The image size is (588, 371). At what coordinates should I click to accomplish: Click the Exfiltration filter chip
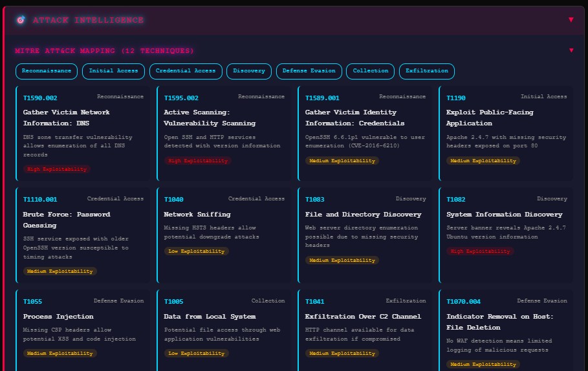click(x=427, y=71)
